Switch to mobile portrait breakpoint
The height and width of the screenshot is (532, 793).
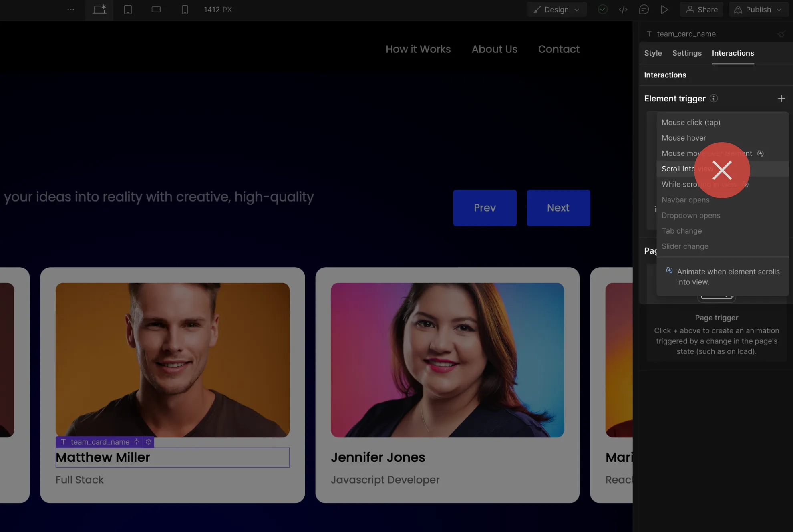[185, 10]
